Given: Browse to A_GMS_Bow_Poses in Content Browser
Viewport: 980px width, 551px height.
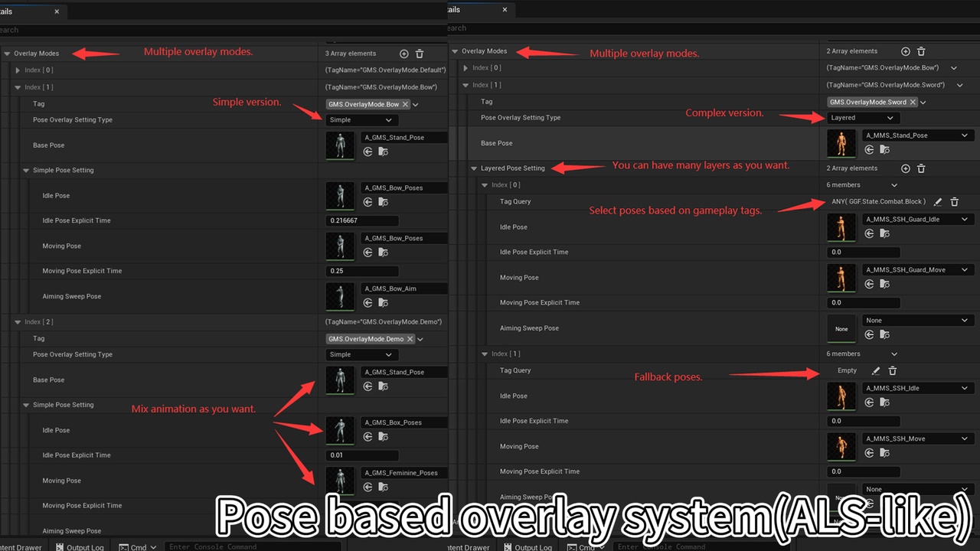Looking at the screenshot, I should point(381,201).
